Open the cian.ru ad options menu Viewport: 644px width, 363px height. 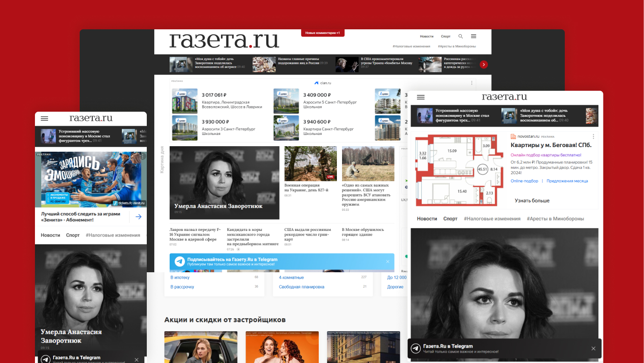472,83
